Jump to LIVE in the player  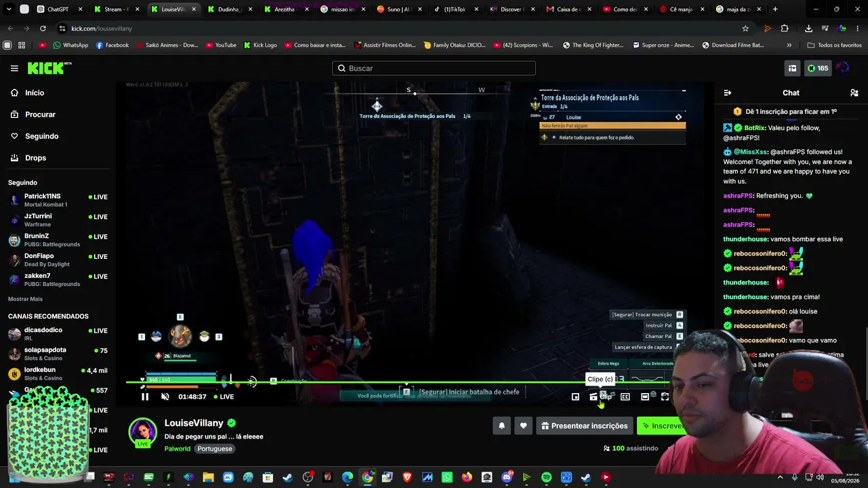point(223,396)
